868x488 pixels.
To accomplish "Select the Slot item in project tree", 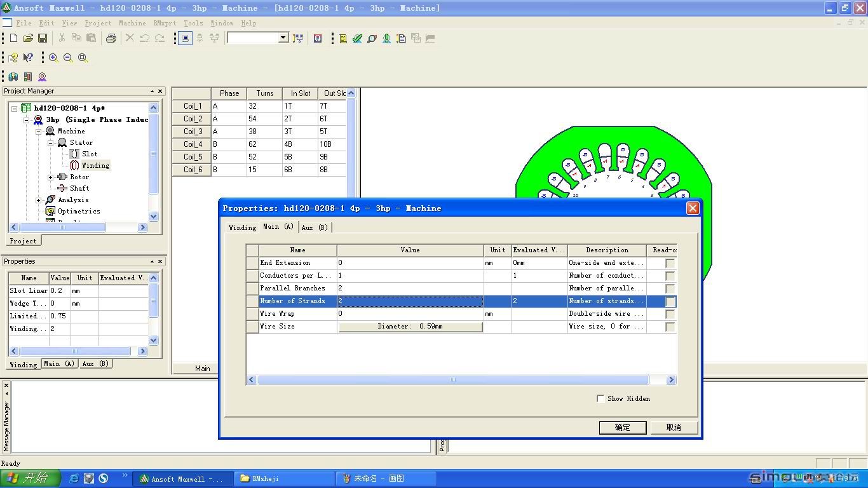I will tap(90, 154).
